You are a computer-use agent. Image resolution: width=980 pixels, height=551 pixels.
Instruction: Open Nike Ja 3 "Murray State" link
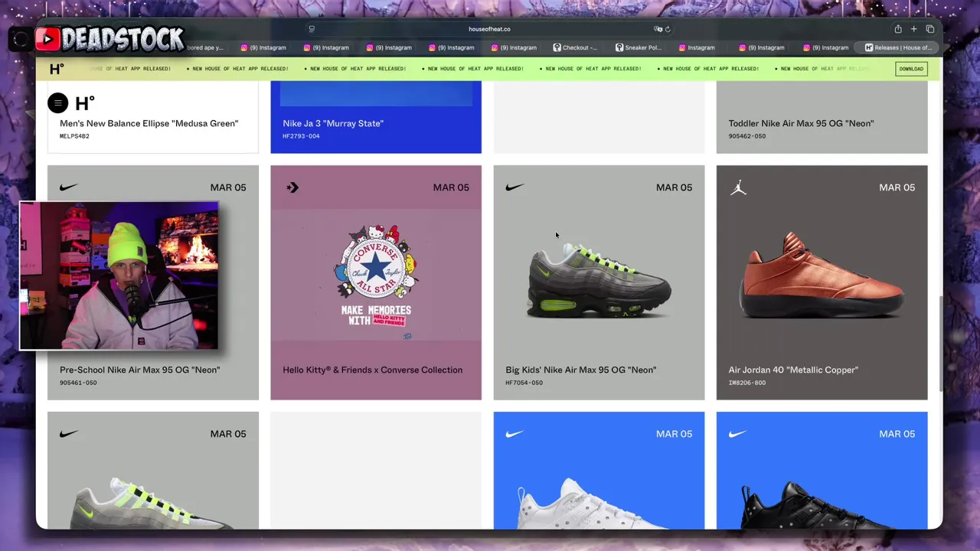[333, 123]
